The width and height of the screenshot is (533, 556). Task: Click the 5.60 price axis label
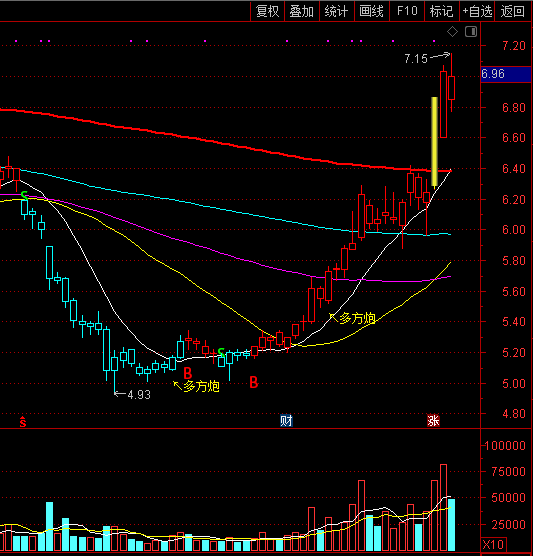pyautogui.click(x=513, y=292)
